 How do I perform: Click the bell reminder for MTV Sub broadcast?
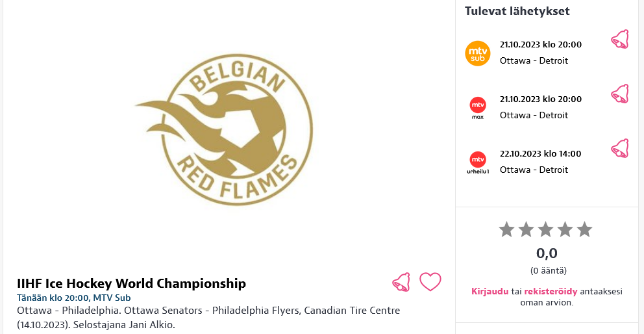(620, 40)
